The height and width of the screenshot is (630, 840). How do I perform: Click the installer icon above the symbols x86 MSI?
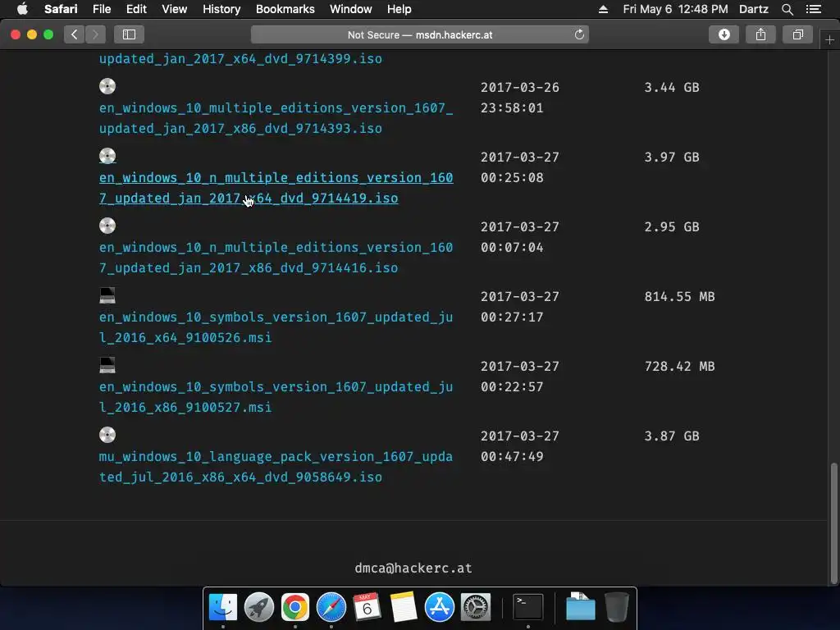pos(107,365)
